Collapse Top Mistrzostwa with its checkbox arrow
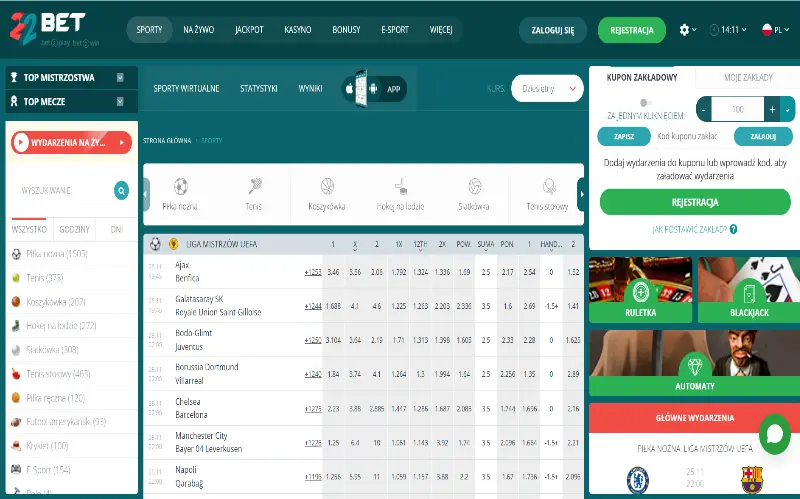800x499 pixels. [120, 78]
